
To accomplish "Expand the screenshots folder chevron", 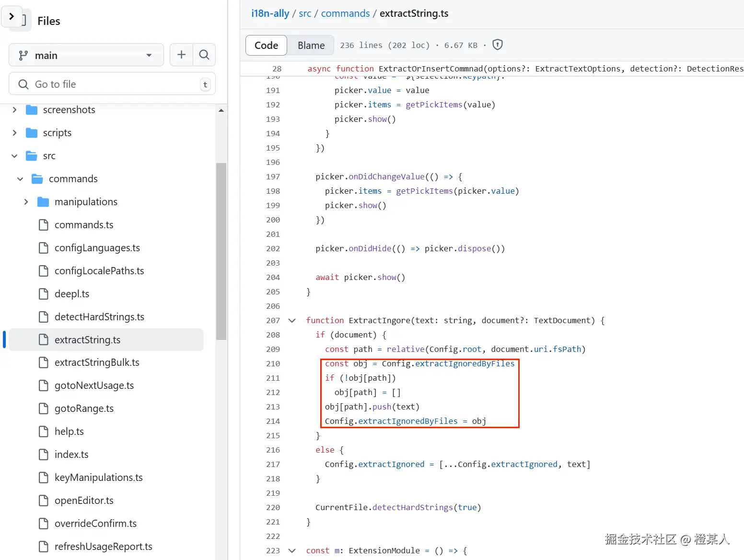I will click(x=14, y=110).
